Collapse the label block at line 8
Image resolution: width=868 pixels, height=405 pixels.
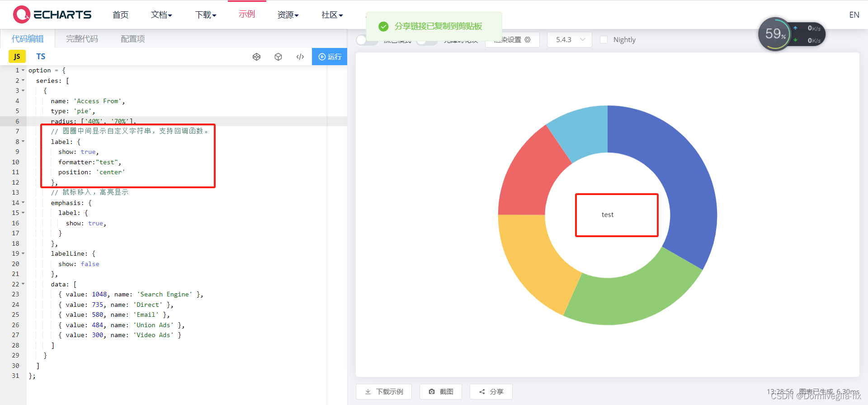[23, 142]
